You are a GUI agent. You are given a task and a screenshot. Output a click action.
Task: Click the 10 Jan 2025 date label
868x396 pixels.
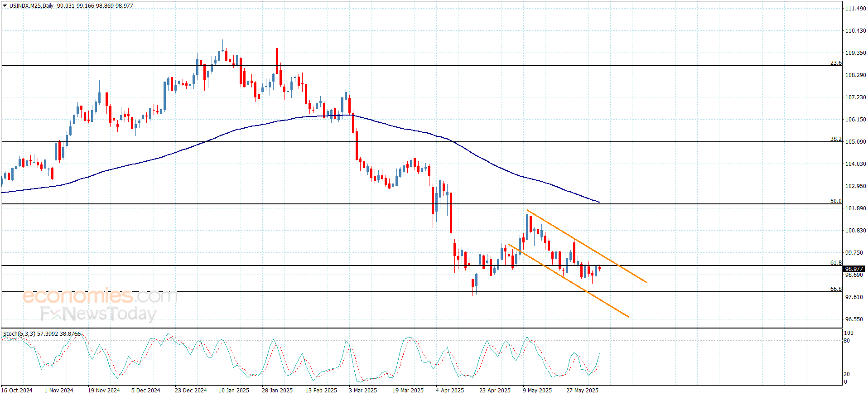(234, 390)
